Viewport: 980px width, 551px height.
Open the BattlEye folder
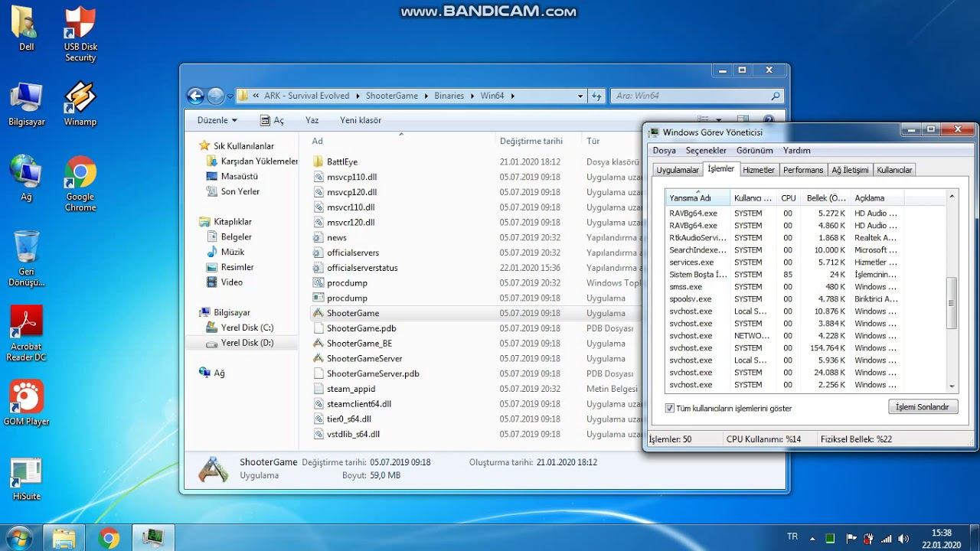pyautogui.click(x=341, y=161)
